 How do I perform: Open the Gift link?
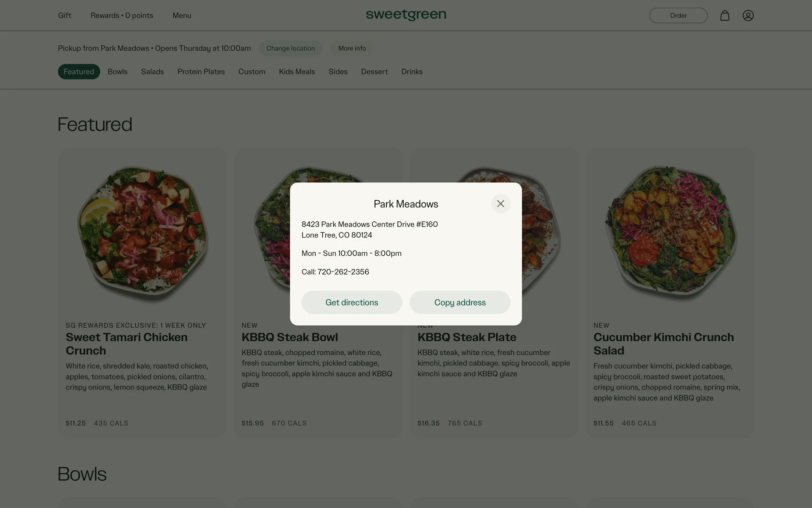pyautogui.click(x=64, y=16)
